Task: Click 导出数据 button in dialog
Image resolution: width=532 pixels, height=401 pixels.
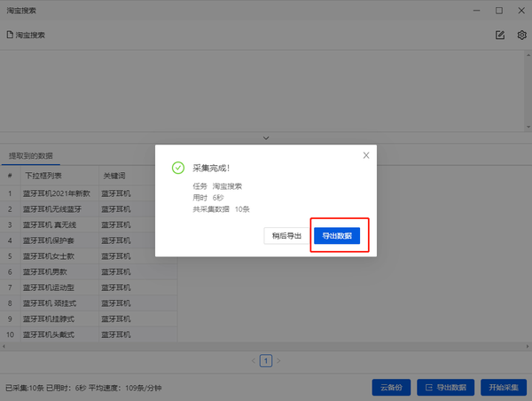Action: 337,236
